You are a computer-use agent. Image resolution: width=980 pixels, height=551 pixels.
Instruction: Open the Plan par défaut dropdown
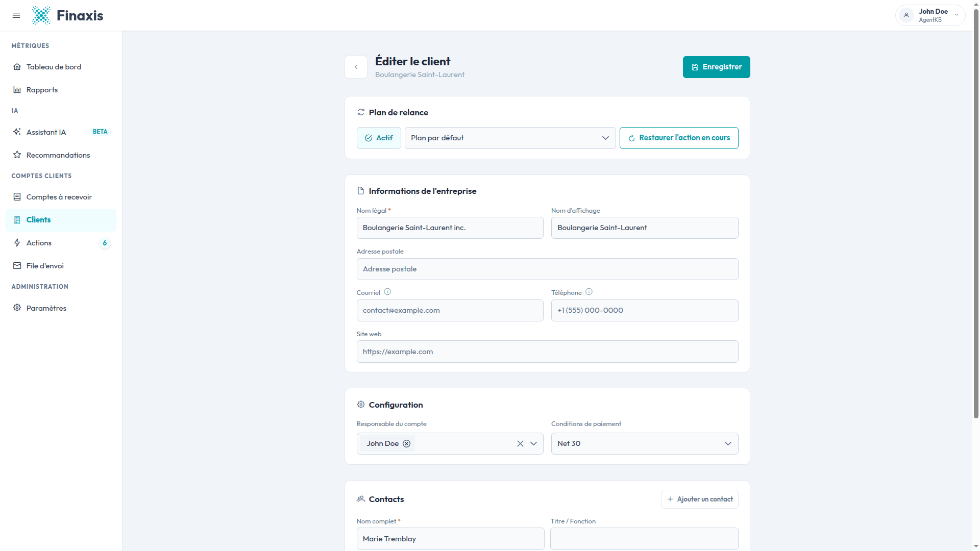(x=510, y=138)
